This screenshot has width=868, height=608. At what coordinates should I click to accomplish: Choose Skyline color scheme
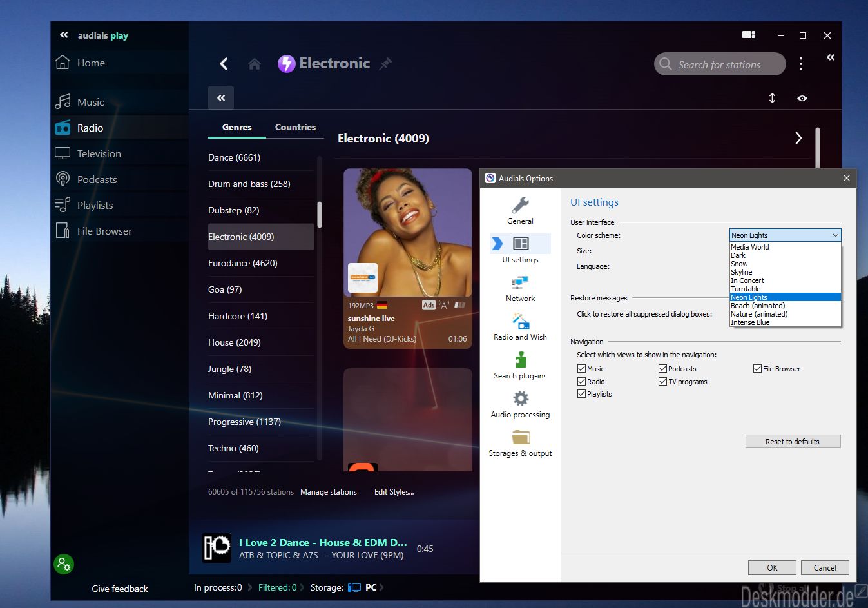point(785,272)
